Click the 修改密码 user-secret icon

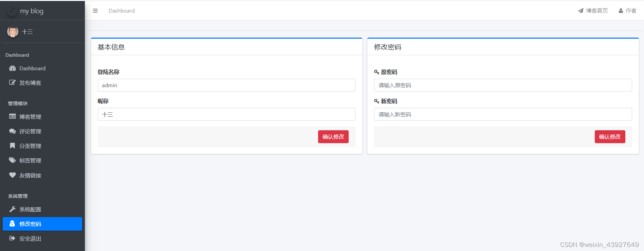[12, 224]
